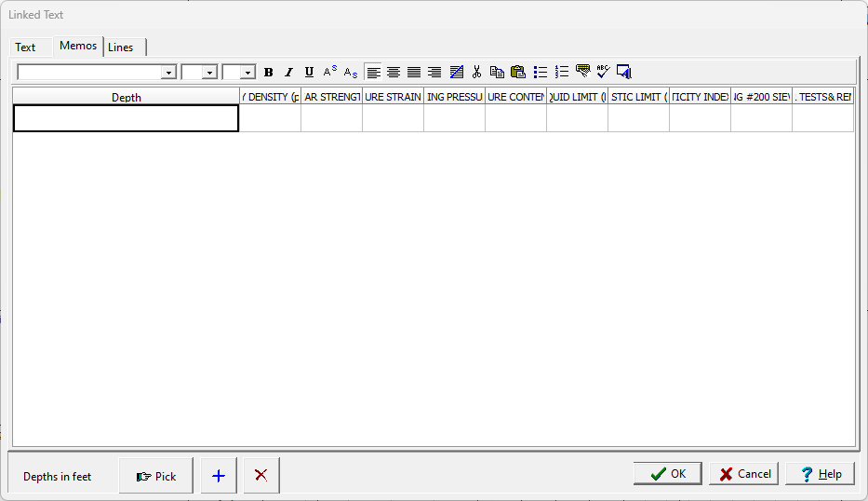Click the Depths in feet label

(57, 477)
